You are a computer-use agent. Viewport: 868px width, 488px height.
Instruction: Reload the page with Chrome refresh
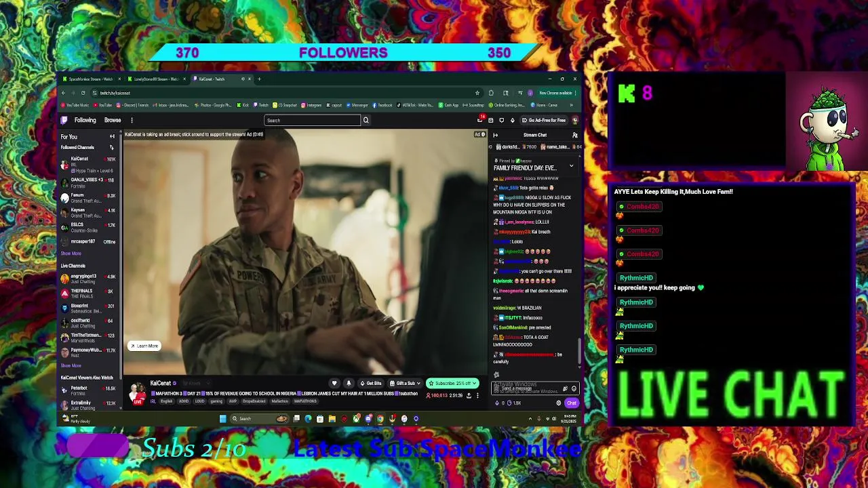83,93
